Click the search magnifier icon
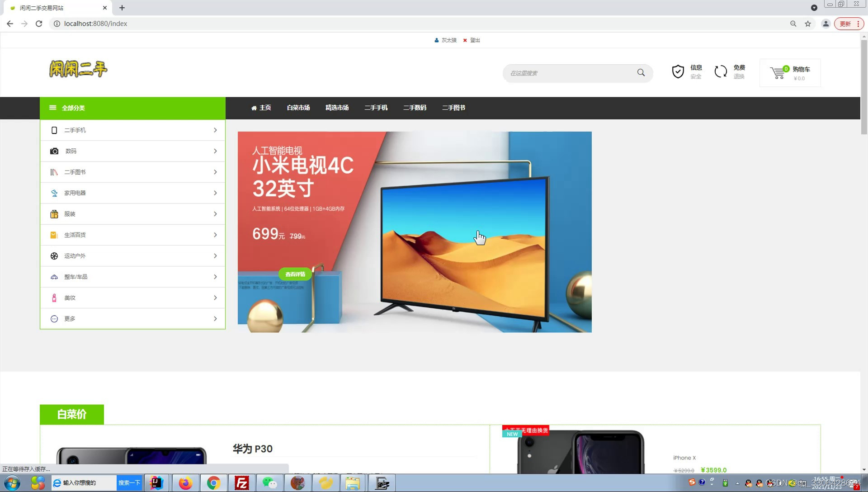Image resolution: width=868 pixels, height=492 pixels. pos(641,73)
